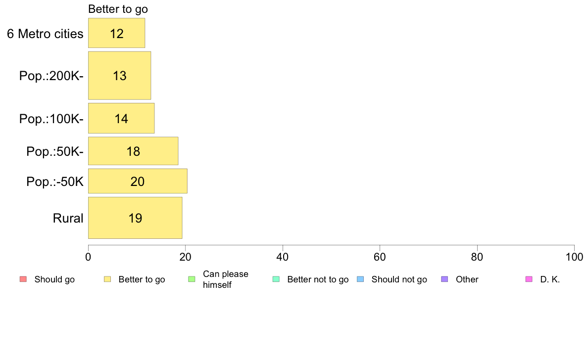Select the Pop.:-50K bar showing 20

tap(138, 181)
